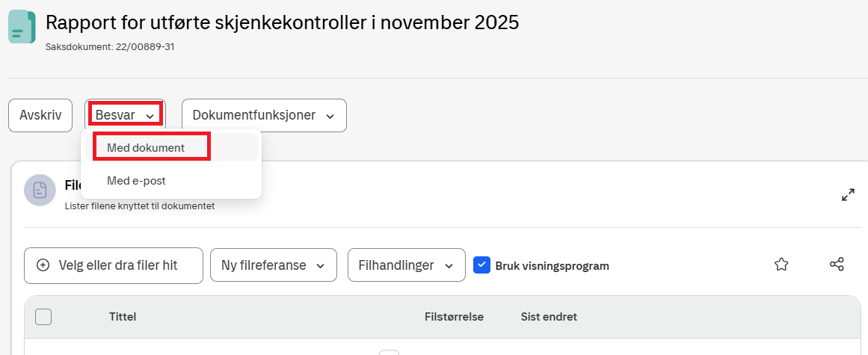
Task: Mark as favorite with the star icon
Action: 781,265
